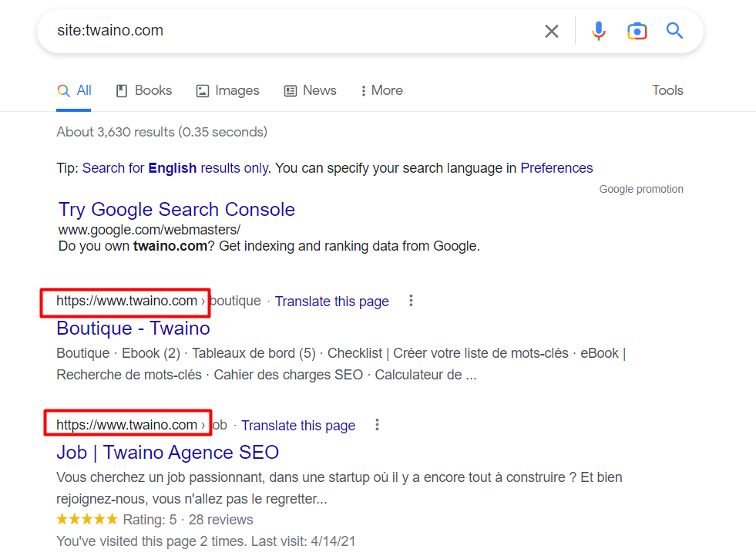The image size is (756, 556).
Task: Click inside the search input field
Action: (270, 31)
